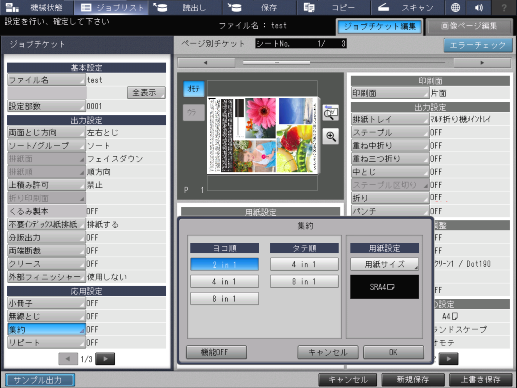
Task: Click the preview detail view icon
Action: point(331,113)
